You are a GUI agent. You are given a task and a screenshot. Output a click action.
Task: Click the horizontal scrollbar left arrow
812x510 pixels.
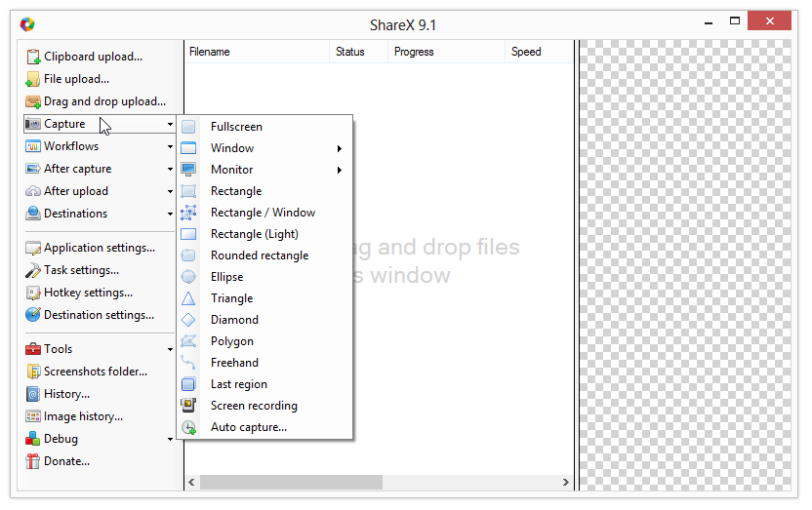point(192,482)
